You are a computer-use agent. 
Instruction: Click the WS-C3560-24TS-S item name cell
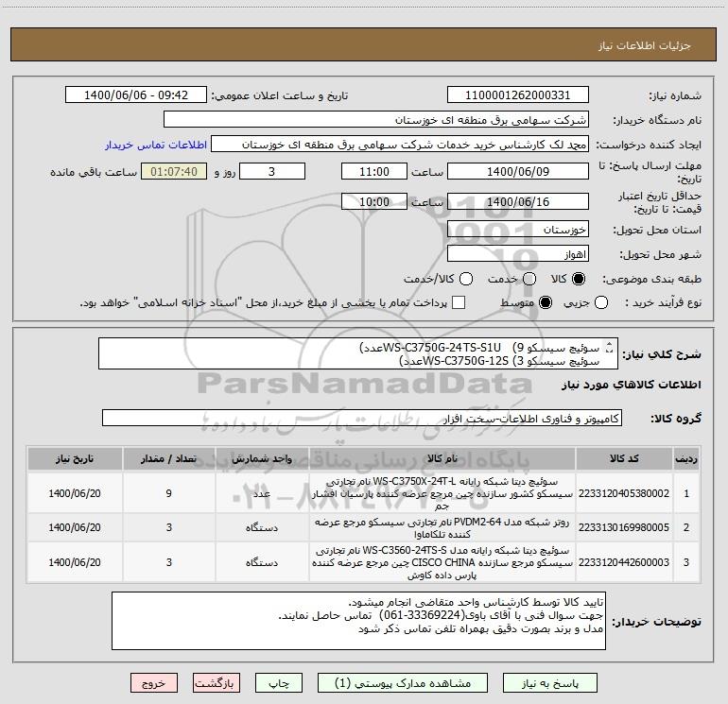point(442,562)
